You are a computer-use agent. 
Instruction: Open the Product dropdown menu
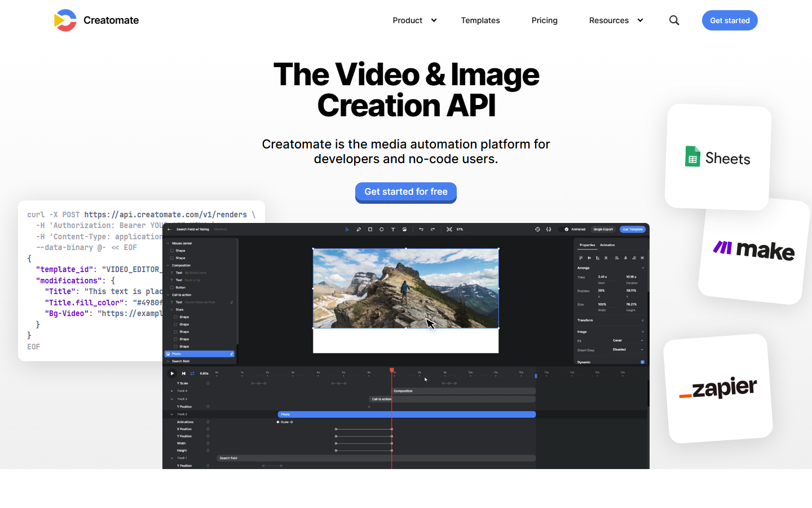pos(414,20)
